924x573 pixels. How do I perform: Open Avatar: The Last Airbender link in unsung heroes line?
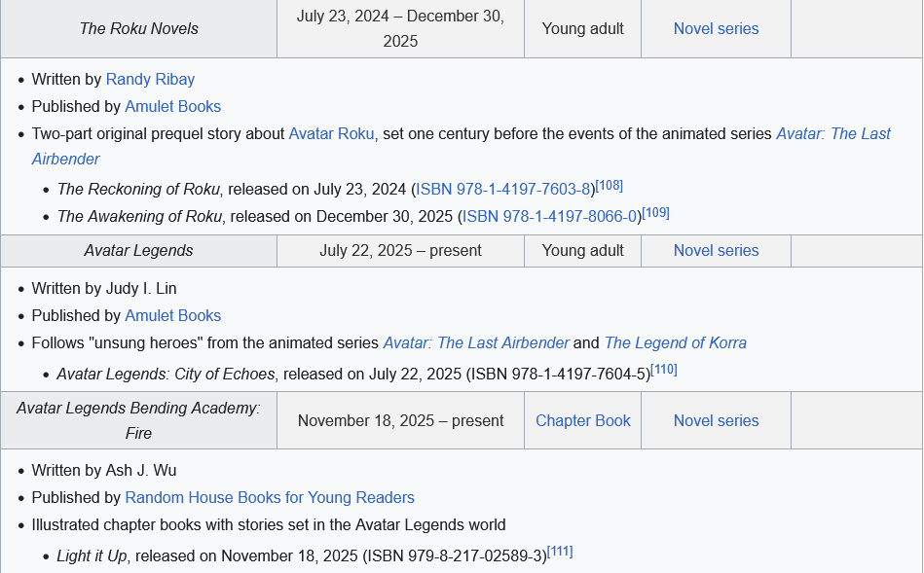click(x=476, y=342)
